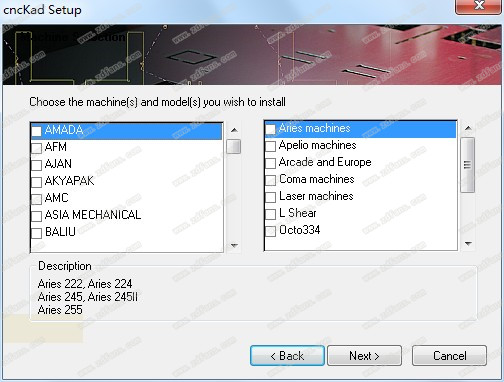The width and height of the screenshot is (504, 382).
Task: Cancel the cncKad setup
Action: 449,356
